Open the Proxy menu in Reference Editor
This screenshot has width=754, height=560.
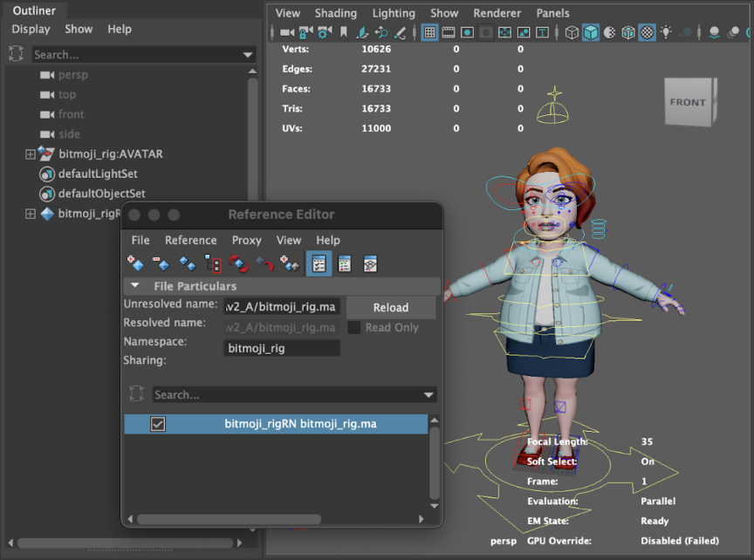pos(246,240)
